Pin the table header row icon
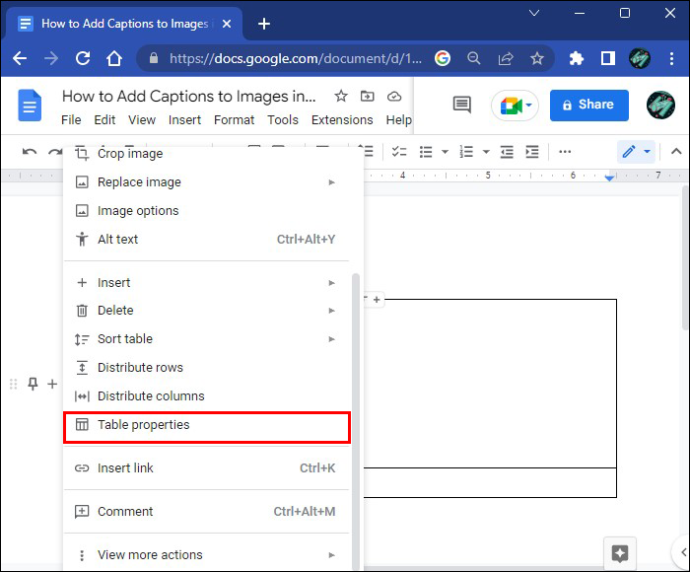690x572 pixels. pos(33,384)
